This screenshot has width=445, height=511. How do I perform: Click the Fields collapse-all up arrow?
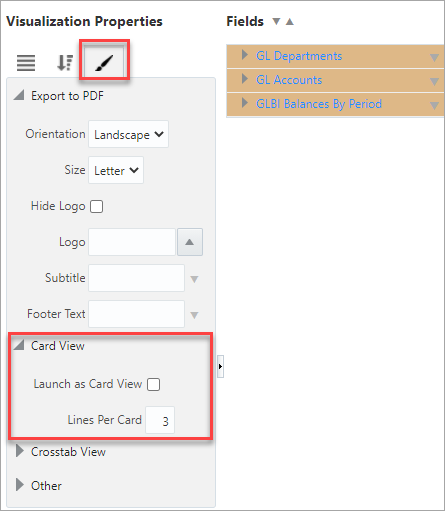click(x=290, y=22)
